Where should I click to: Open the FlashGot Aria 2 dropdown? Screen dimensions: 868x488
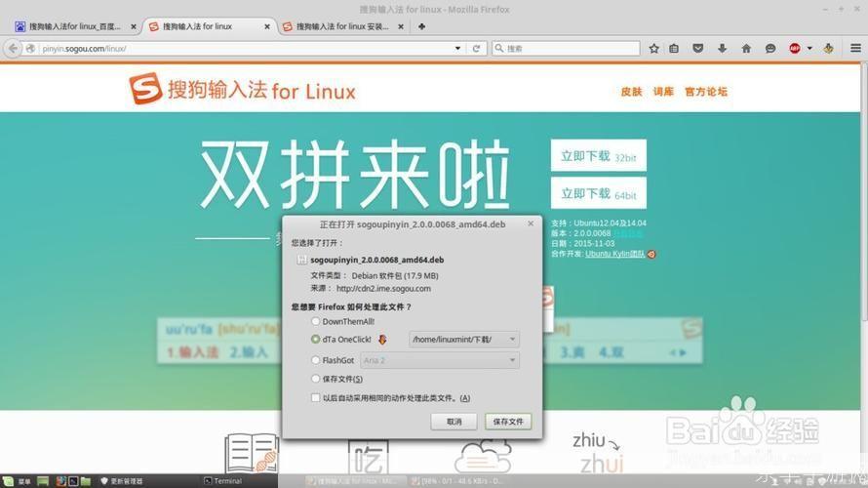tap(440, 360)
